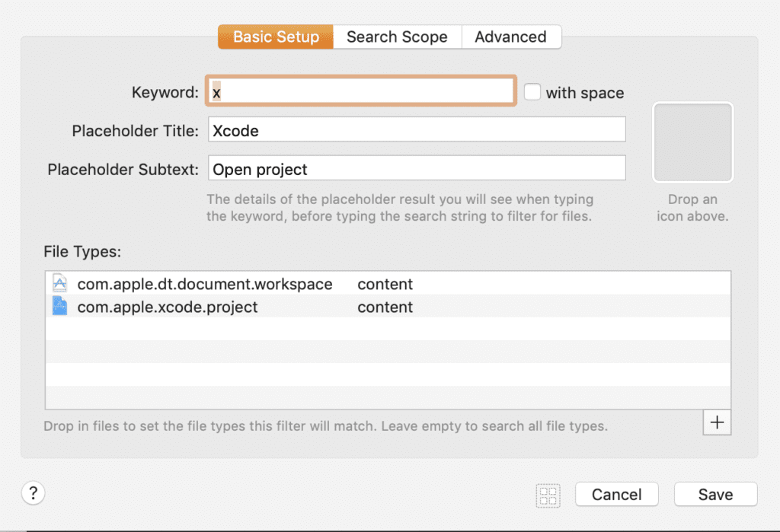
Task: Click "content" in the workspace row
Action: pyautogui.click(x=385, y=284)
